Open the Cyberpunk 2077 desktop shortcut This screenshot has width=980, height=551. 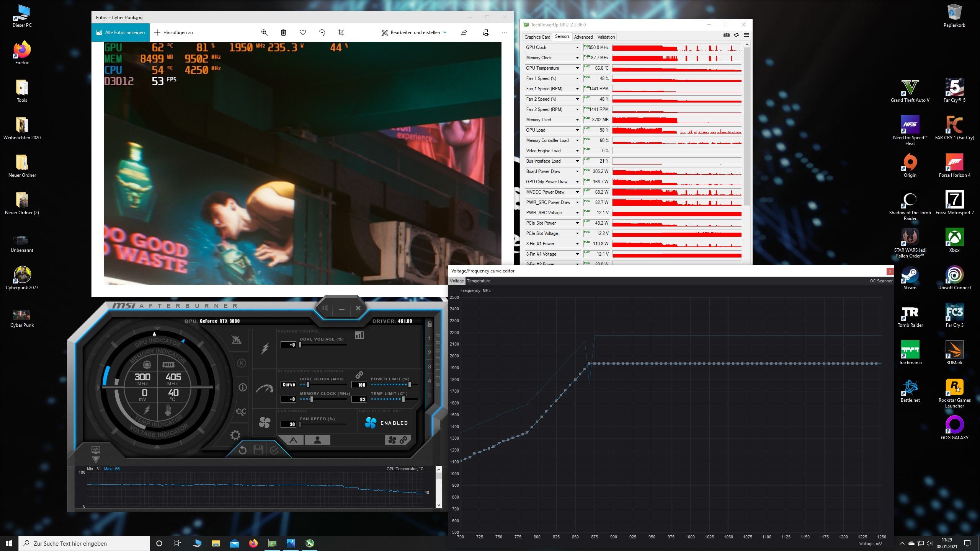point(22,278)
